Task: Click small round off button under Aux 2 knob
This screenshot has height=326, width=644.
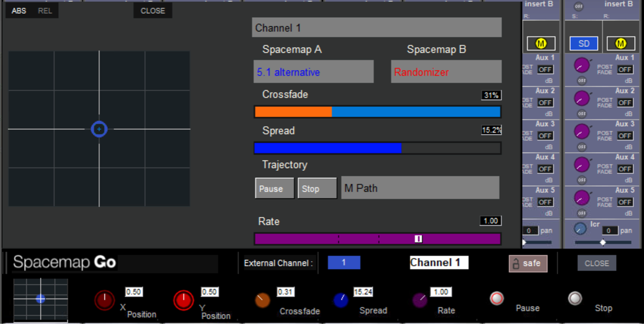Action: [582, 113]
